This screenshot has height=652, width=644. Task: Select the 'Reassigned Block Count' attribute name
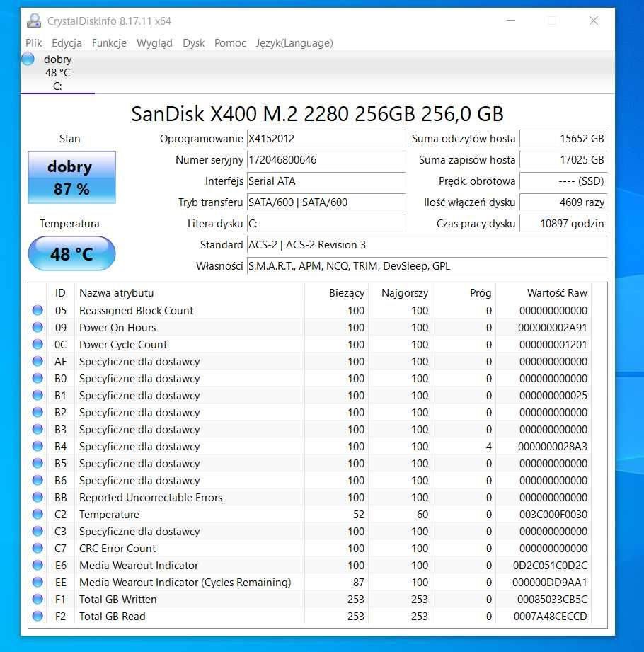coord(136,311)
